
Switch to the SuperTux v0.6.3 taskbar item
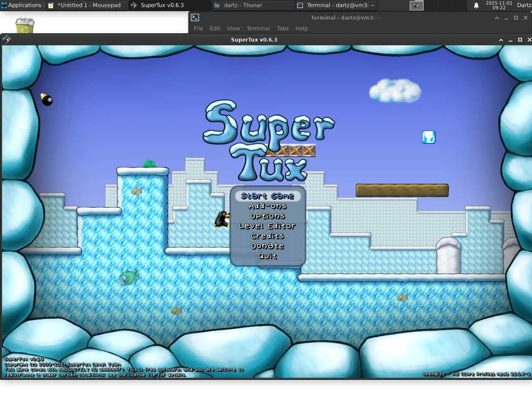pos(170,5)
